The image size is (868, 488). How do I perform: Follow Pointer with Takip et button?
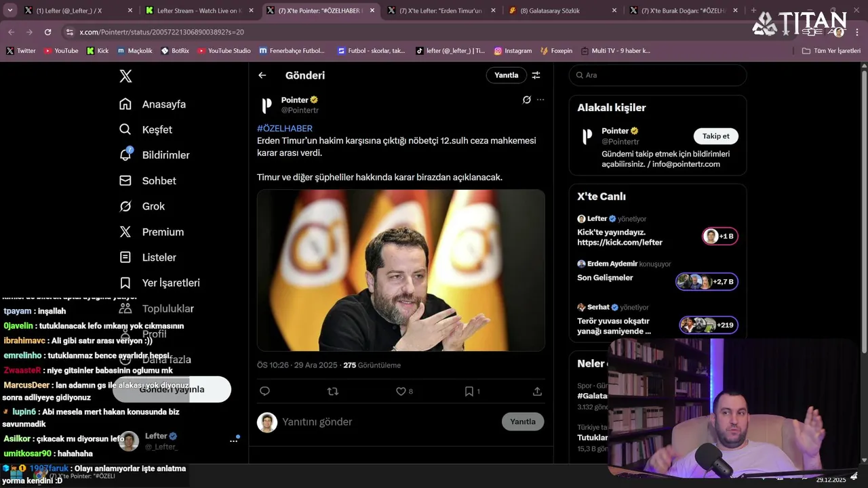(716, 136)
